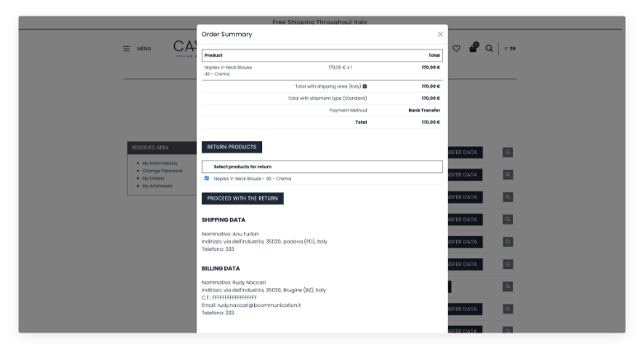Switch site language to IT

coord(505,49)
